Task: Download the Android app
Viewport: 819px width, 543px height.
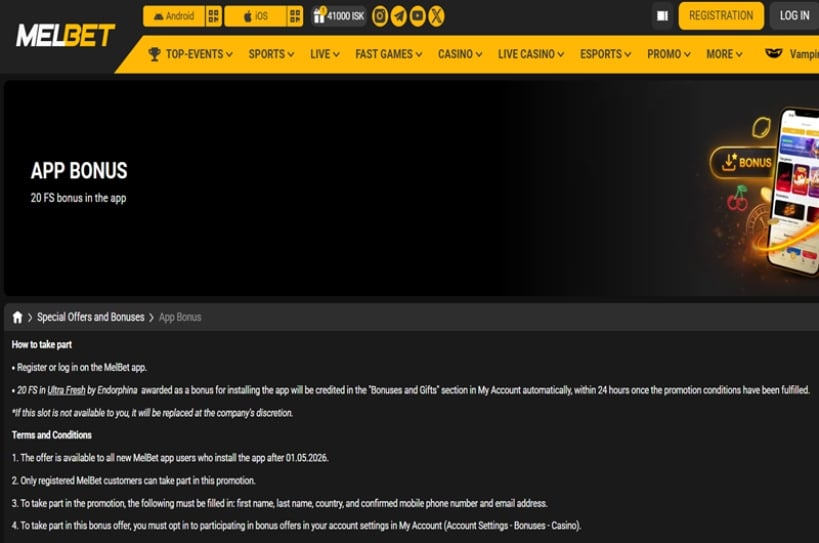Action: (174, 16)
